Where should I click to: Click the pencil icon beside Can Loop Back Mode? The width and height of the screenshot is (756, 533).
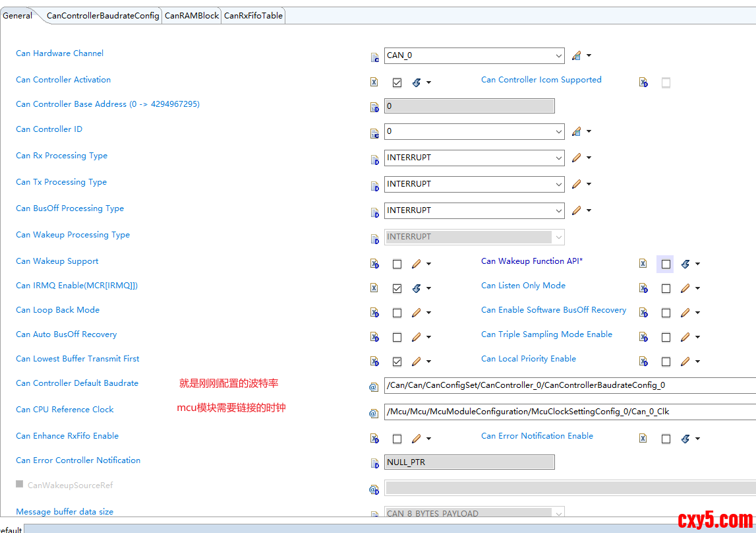pyautogui.click(x=417, y=313)
